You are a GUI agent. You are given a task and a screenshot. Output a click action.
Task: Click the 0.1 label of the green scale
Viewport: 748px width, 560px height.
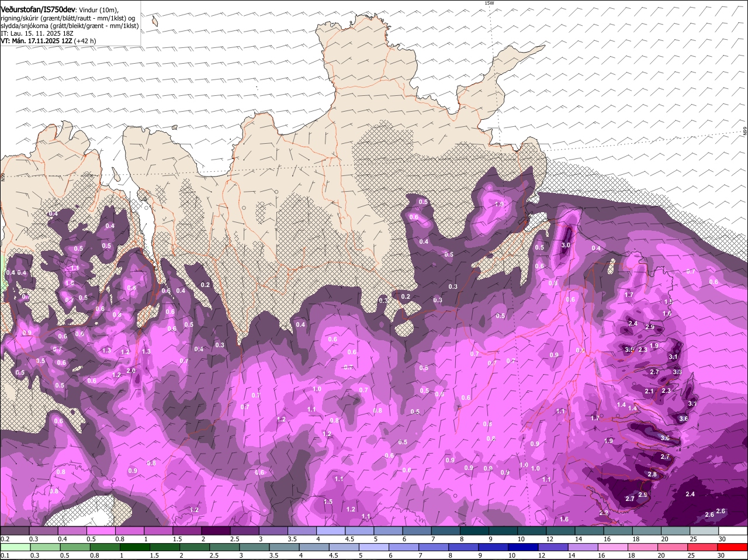5,555
